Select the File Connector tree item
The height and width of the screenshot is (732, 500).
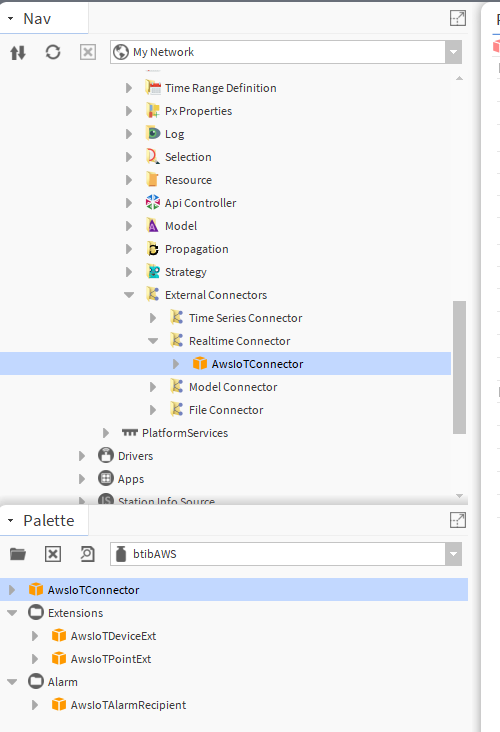point(226,410)
